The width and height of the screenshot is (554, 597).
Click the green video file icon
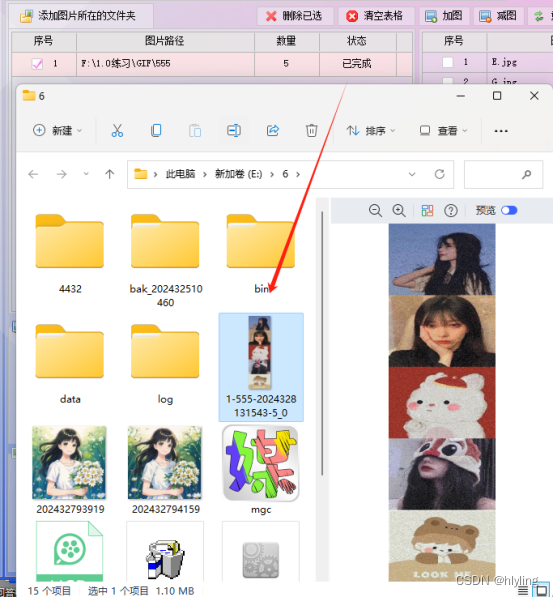[70, 551]
